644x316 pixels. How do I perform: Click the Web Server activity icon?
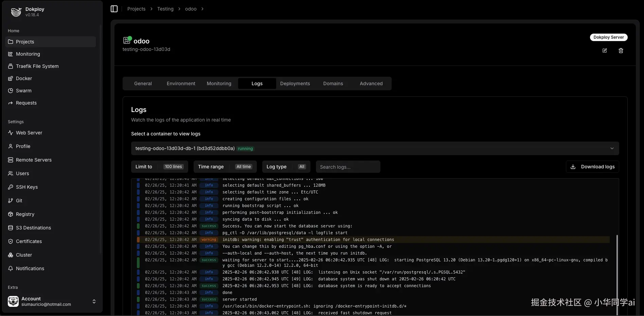click(x=11, y=133)
